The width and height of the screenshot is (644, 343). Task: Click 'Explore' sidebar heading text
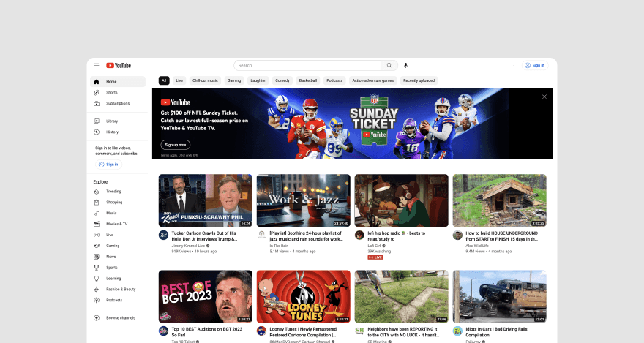click(x=100, y=182)
